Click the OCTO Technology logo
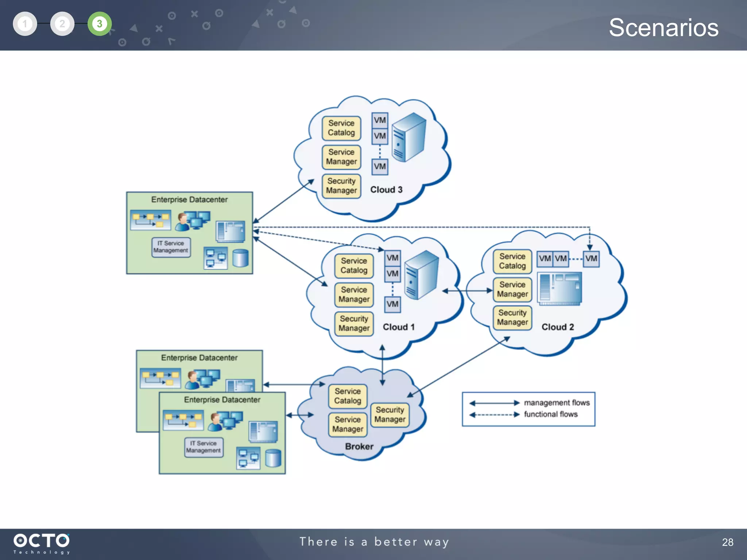This screenshot has width=747, height=560. pos(42,543)
